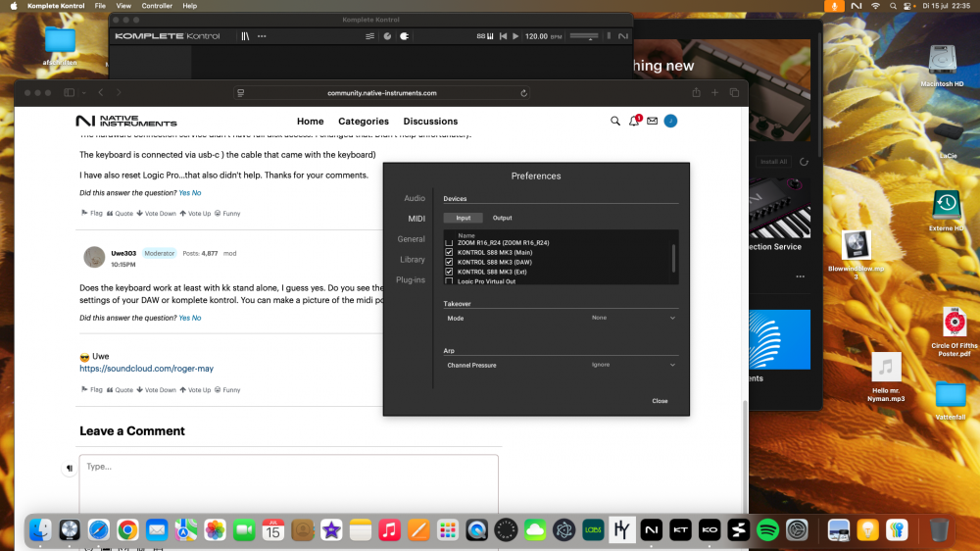This screenshot has width=980, height=551.
Task: Open the forum inbox envelope icon
Action: click(x=652, y=121)
